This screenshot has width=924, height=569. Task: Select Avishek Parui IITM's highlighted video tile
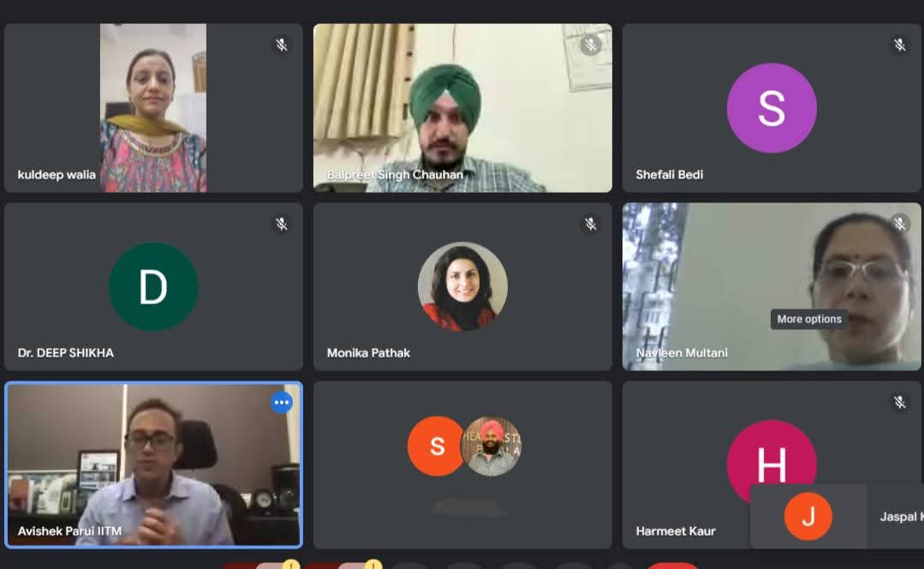[154, 464]
